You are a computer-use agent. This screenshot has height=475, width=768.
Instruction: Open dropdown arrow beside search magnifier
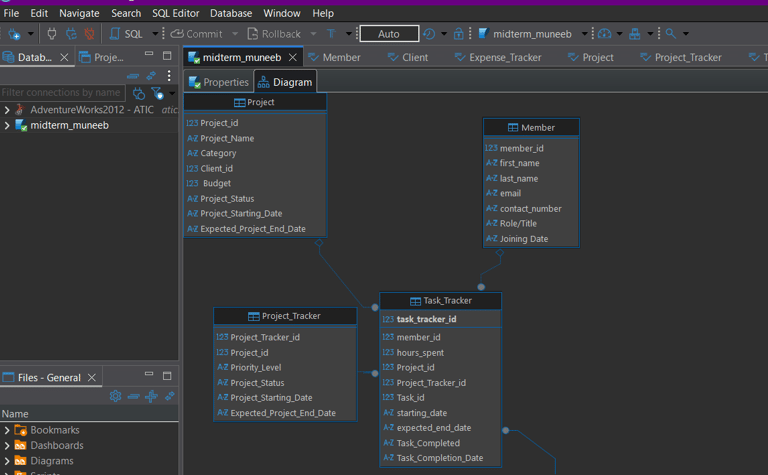686,34
